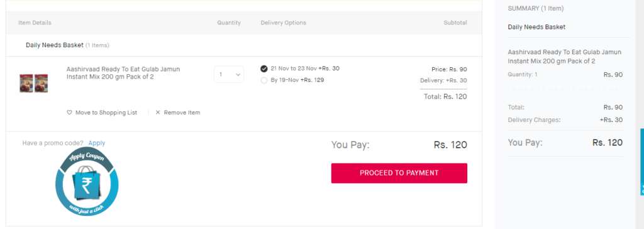Click the Remove Item link
The height and width of the screenshot is (229, 644).
pos(182,112)
